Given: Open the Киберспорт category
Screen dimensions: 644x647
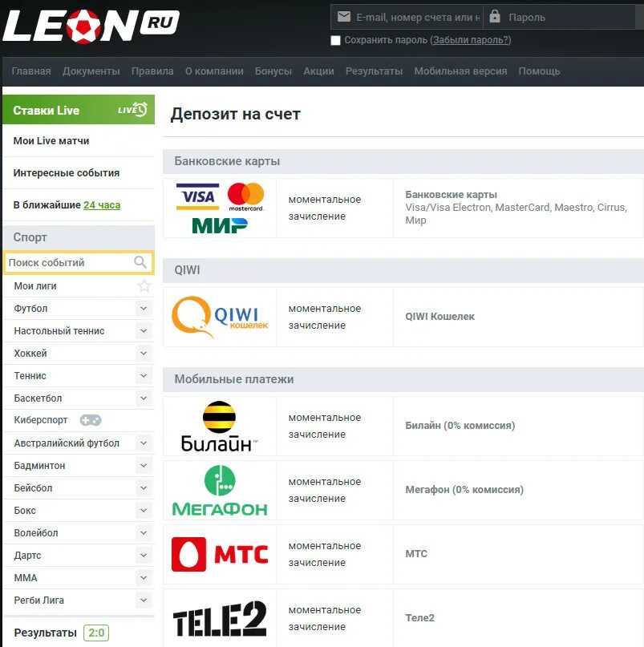Looking at the screenshot, I should [41, 420].
